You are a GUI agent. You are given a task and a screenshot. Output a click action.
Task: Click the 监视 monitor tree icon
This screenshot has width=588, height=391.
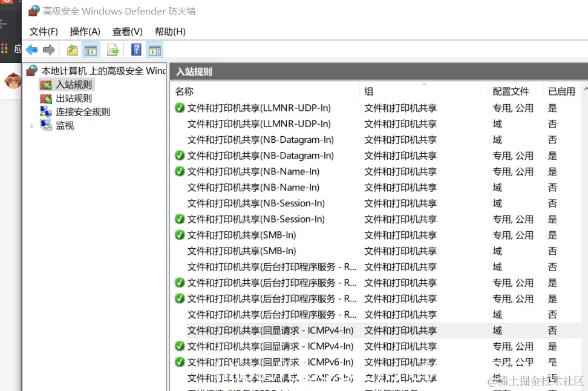pyautogui.click(x=46, y=125)
